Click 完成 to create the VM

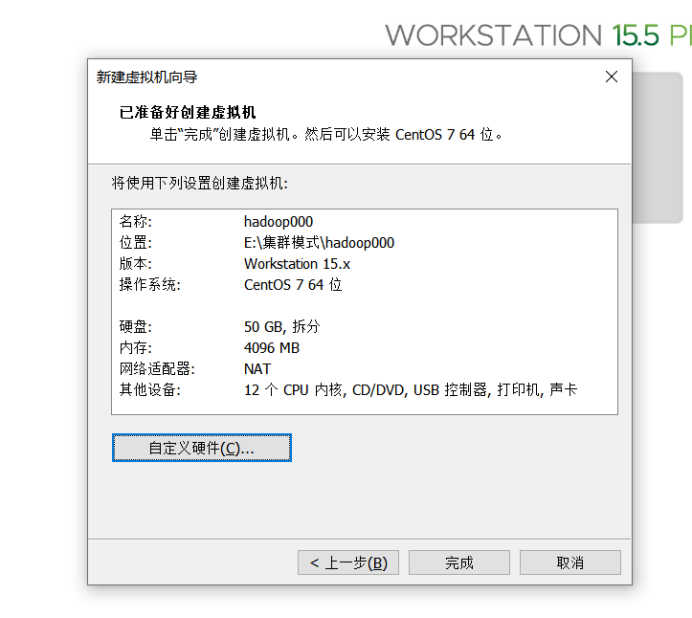459,562
